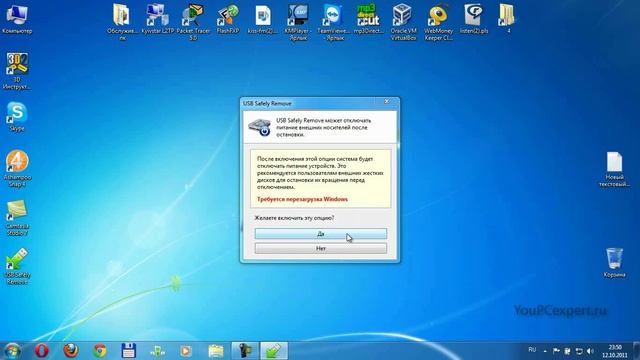Screen dimensions: 640x360
Task: Select the Oracle VM VirtualBox icon
Action: coord(403,22)
